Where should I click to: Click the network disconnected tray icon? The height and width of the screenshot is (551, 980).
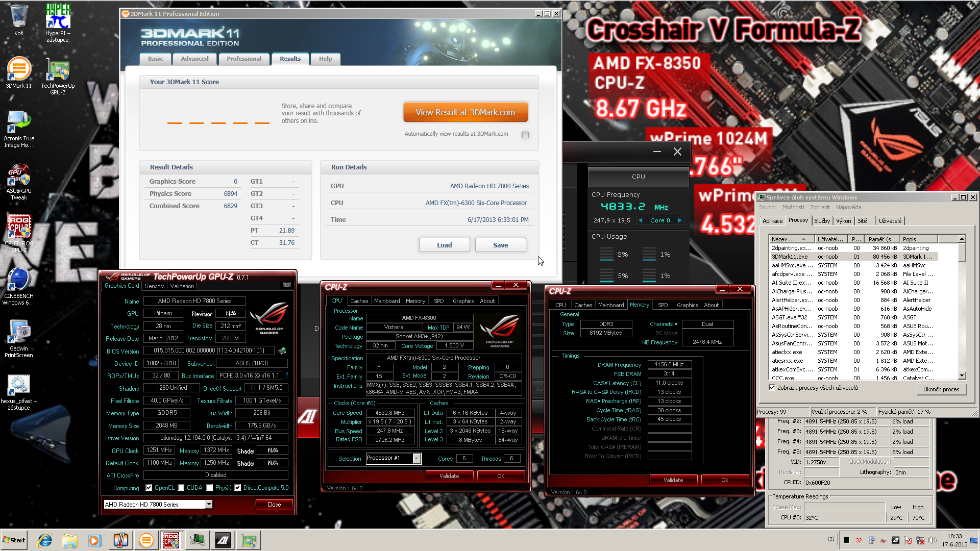[x=920, y=540]
